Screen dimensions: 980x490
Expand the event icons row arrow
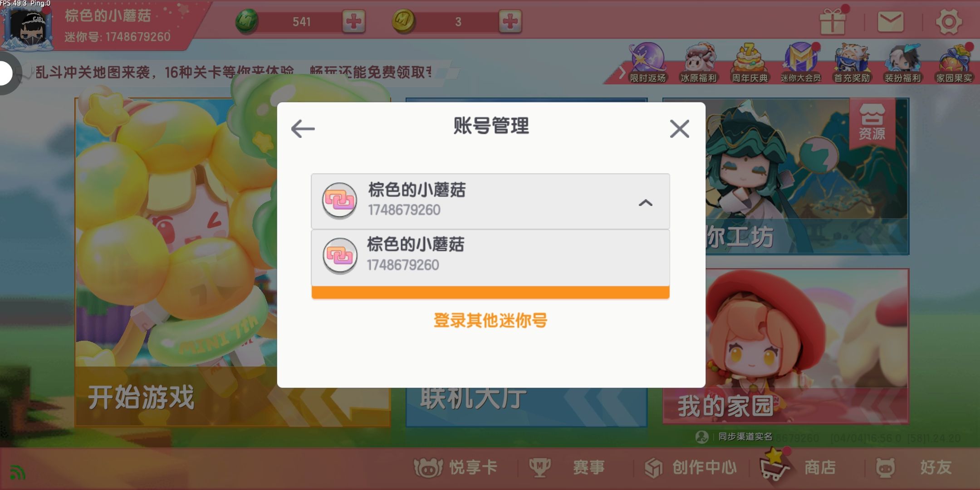coord(622,72)
